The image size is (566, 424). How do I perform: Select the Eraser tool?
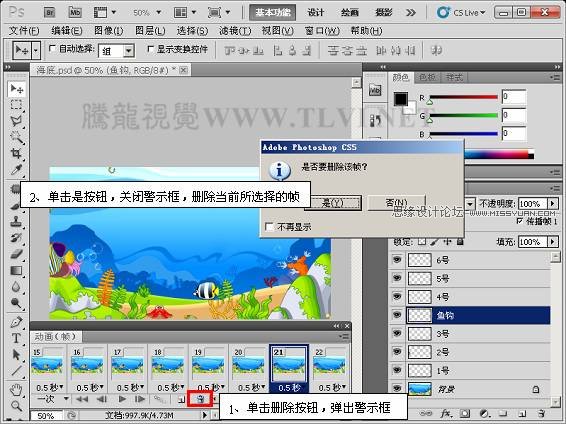[x=16, y=254]
